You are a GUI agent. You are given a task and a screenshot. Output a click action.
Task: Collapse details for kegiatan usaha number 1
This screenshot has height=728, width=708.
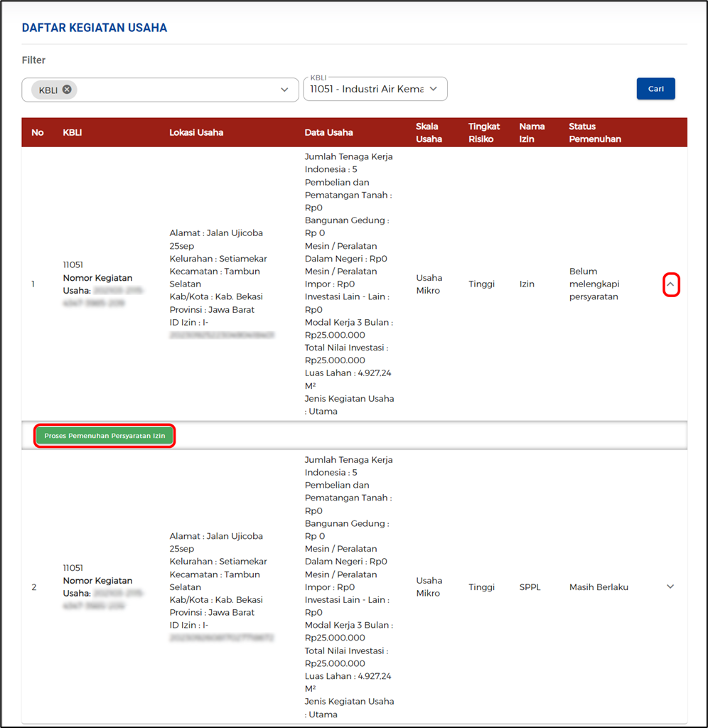pyautogui.click(x=670, y=284)
